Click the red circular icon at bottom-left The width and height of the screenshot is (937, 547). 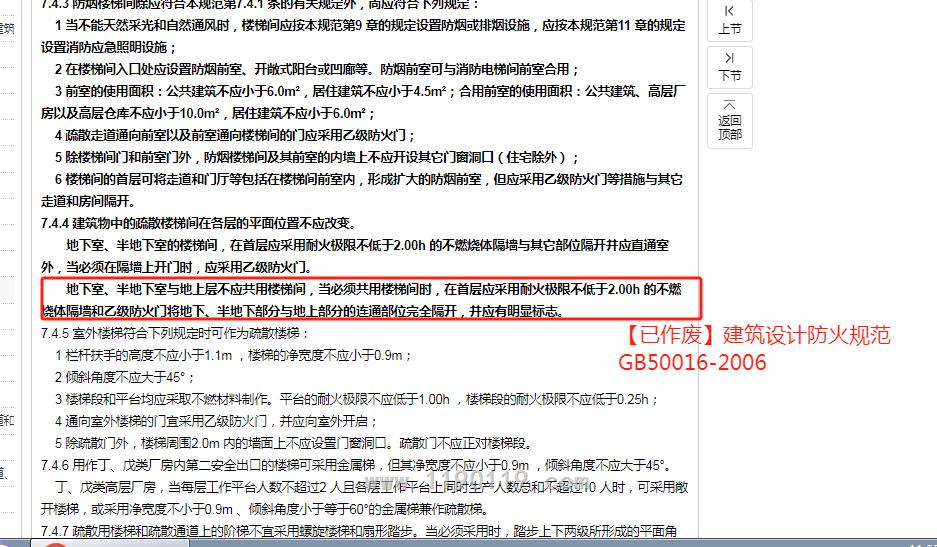pyautogui.click(x=55, y=544)
